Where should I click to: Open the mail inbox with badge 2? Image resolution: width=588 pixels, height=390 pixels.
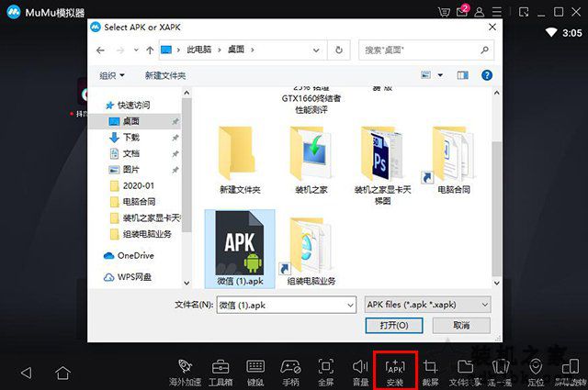pyautogui.click(x=462, y=11)
